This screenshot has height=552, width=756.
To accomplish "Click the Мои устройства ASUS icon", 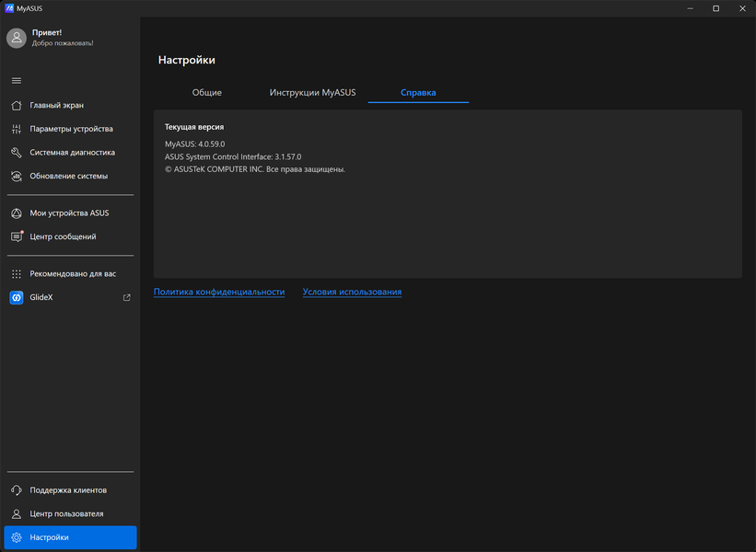I will (17, 213).
